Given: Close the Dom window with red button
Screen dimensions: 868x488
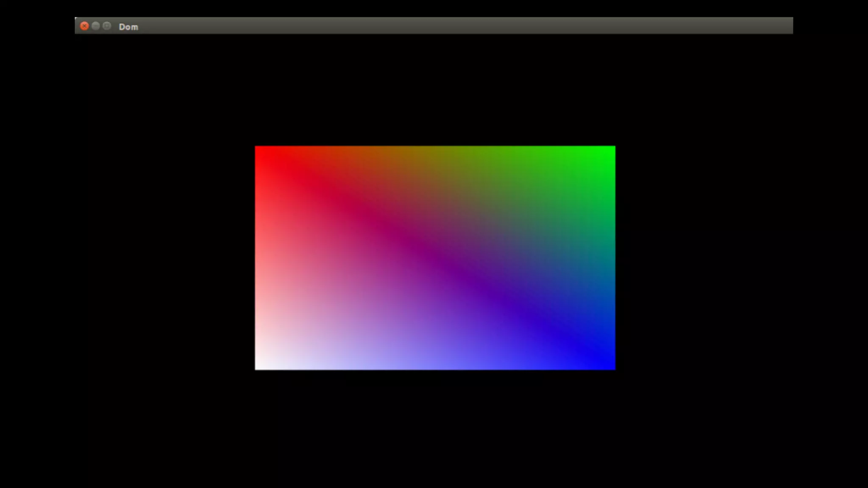Looking at the screenshot, I should [x=84, y=26].
